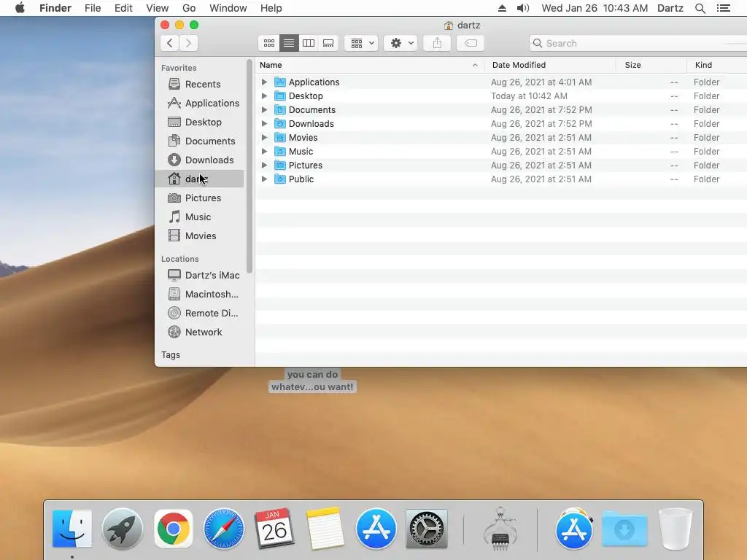Select the Movies folder row in file list

tap(501, 137)
